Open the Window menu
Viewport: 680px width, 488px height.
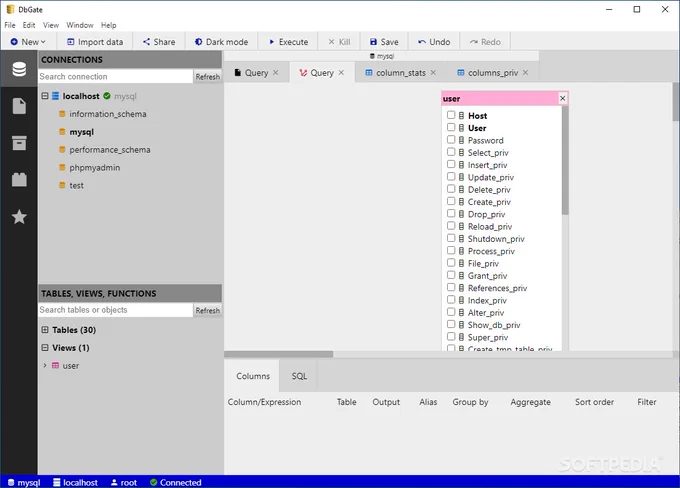click(x=80, y=25)
